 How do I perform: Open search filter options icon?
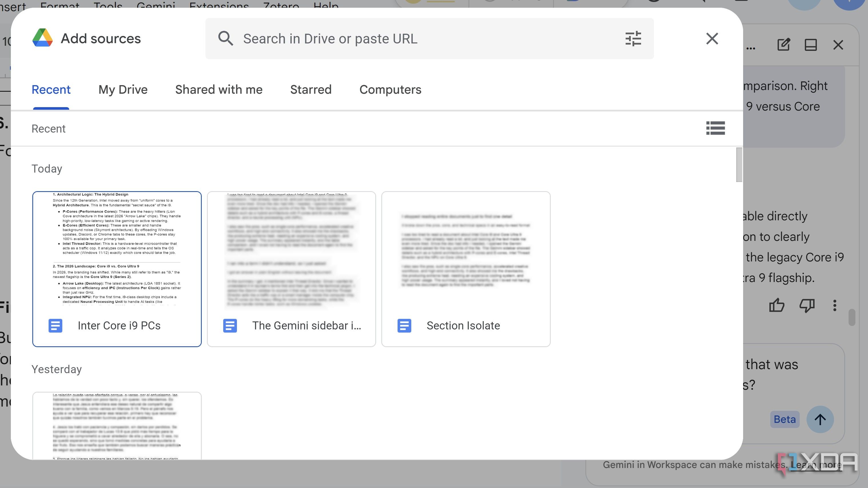pyautogui.click(x=633, y=38)
